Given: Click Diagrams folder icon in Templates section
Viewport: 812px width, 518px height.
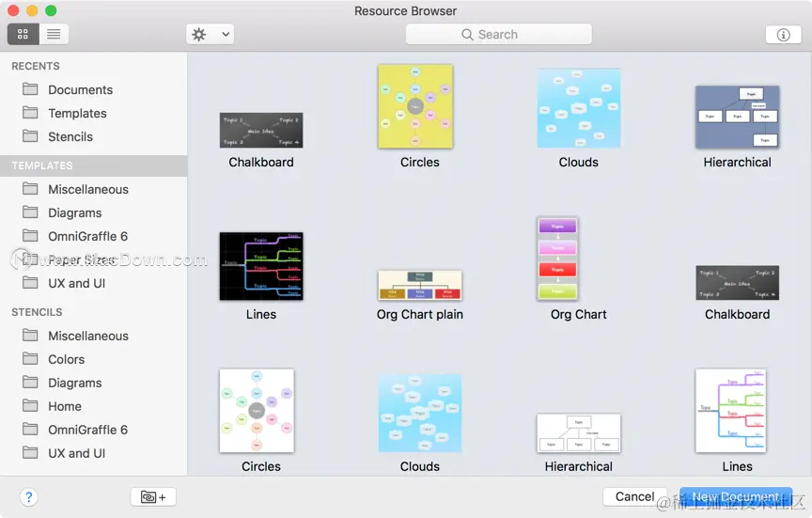Looking at the screenshot, I should 30,212.
